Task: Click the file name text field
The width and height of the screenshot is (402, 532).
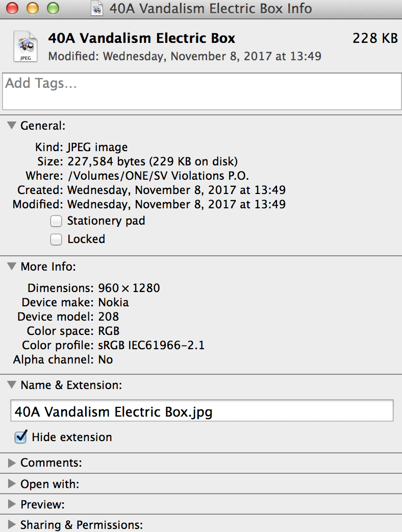Action: click(202, 410)
